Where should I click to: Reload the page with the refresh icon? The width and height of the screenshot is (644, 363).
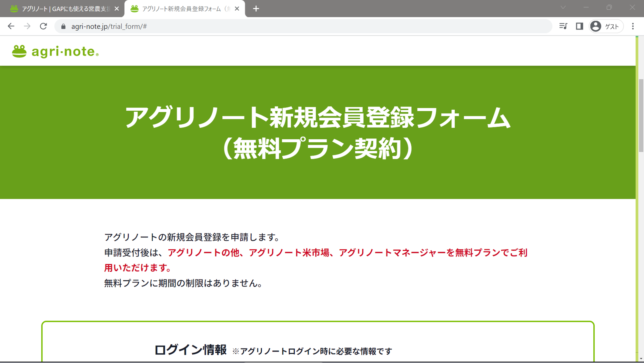[43, 26]
